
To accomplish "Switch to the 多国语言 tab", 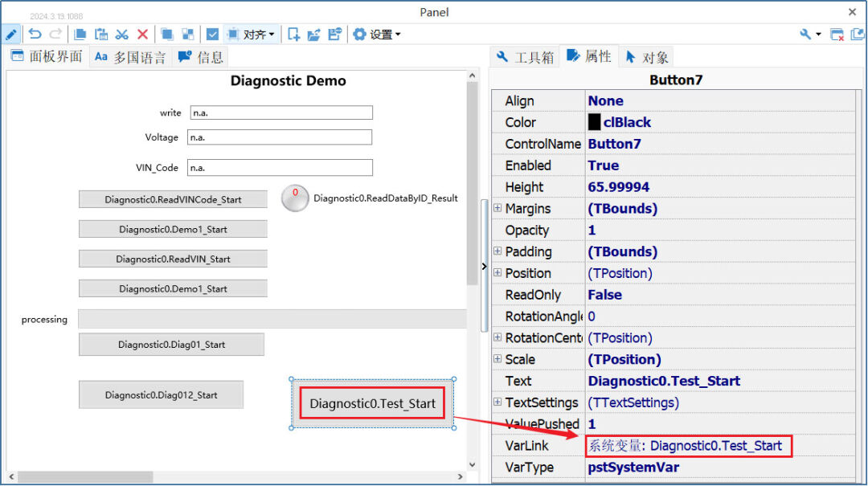I will point(130,57).
